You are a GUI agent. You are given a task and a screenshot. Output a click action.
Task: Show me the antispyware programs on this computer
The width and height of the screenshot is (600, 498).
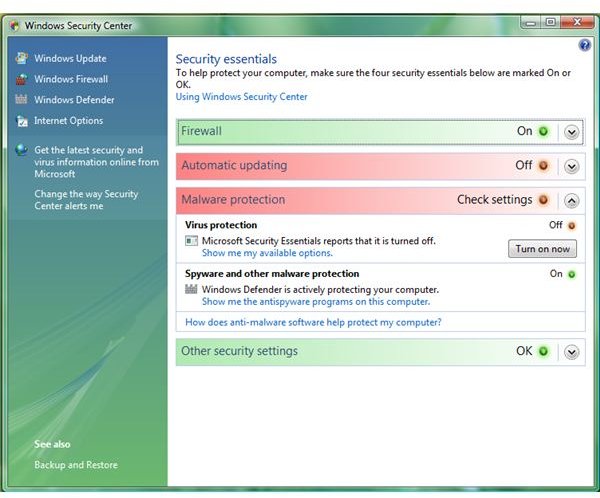(316, 302)
